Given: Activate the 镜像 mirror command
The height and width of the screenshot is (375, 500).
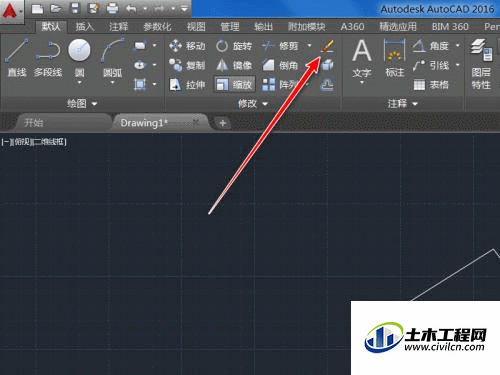Looking at the screenshot, I should pyautogui.click(x=234, y=65).
